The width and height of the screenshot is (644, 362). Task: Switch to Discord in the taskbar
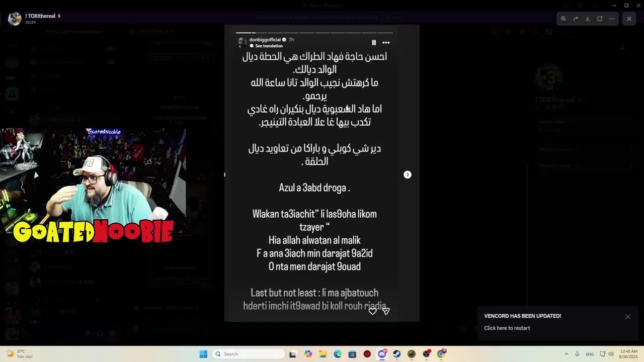[x=382, y=354]
